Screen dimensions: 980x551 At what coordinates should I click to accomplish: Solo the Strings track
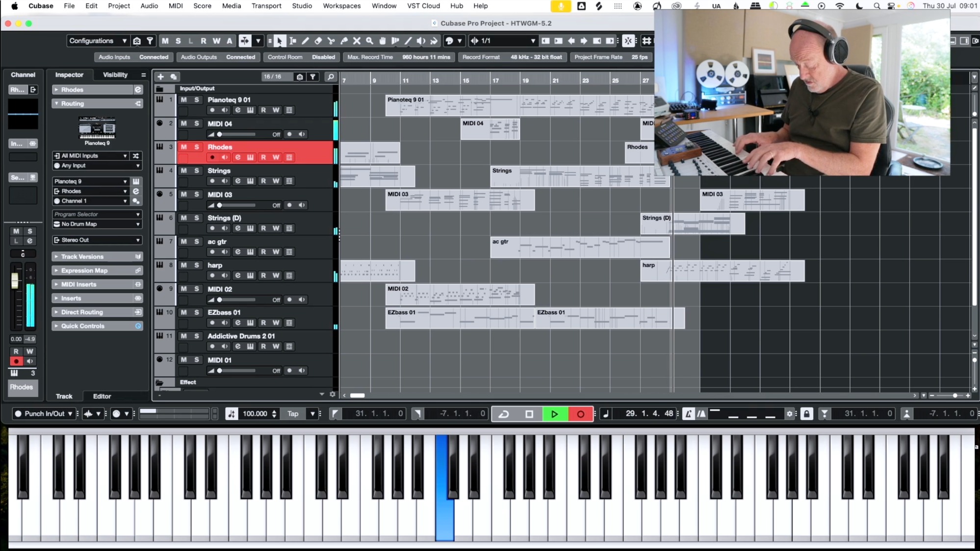(197, 171)
